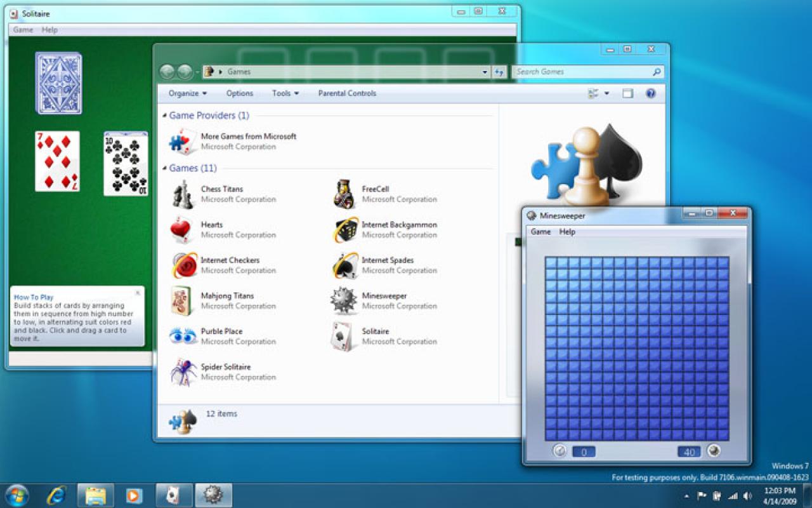Switch to Solitaire via taskbar button
Viewport: 812px width, 508px height.
pyautogui.click(x=173, y=495)
